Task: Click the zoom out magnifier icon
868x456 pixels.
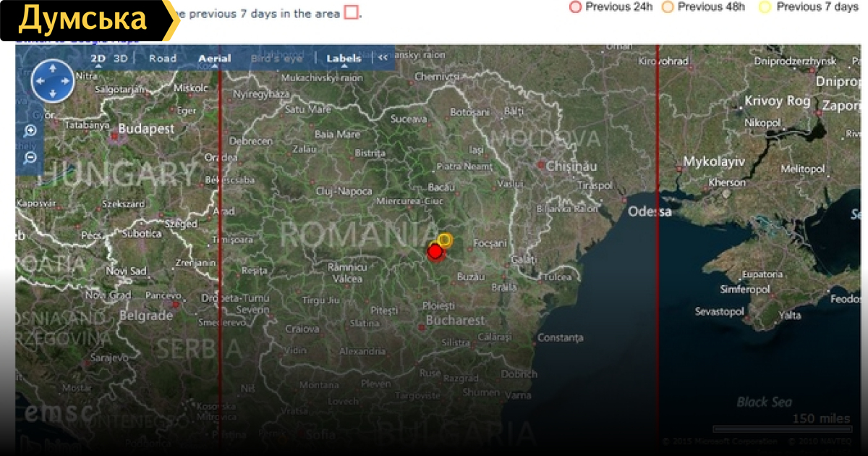Action: [30, 158]
